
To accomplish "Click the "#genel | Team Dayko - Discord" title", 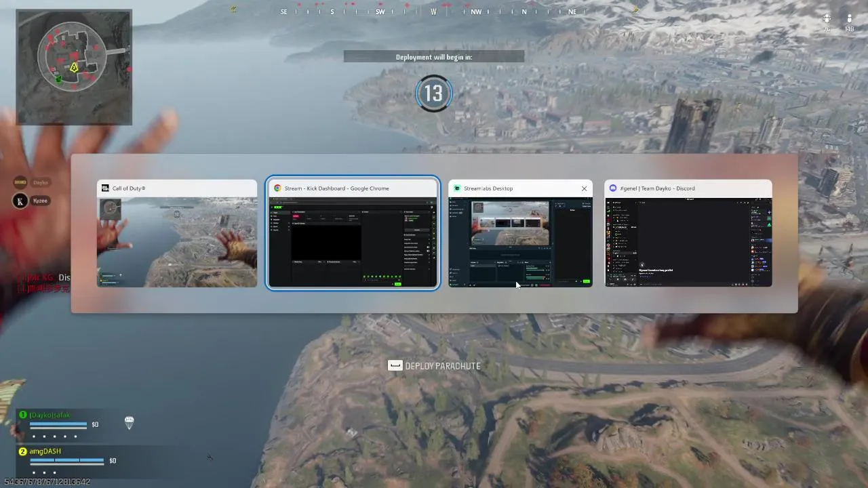I will (657, 188).
